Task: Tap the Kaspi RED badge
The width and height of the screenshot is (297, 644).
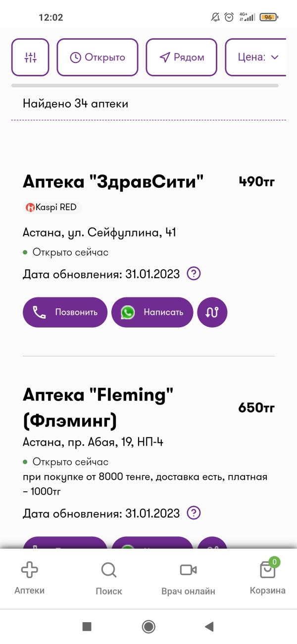Action: pyautogui.click(x=52, y=207)
